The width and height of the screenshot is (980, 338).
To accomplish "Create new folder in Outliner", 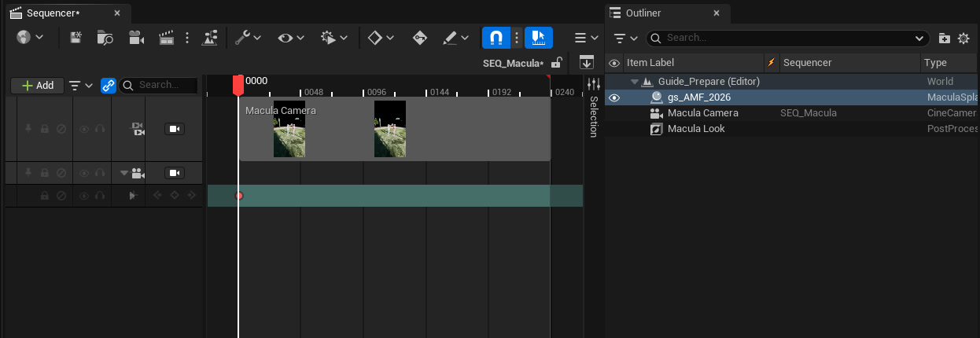I will point(945,38).
